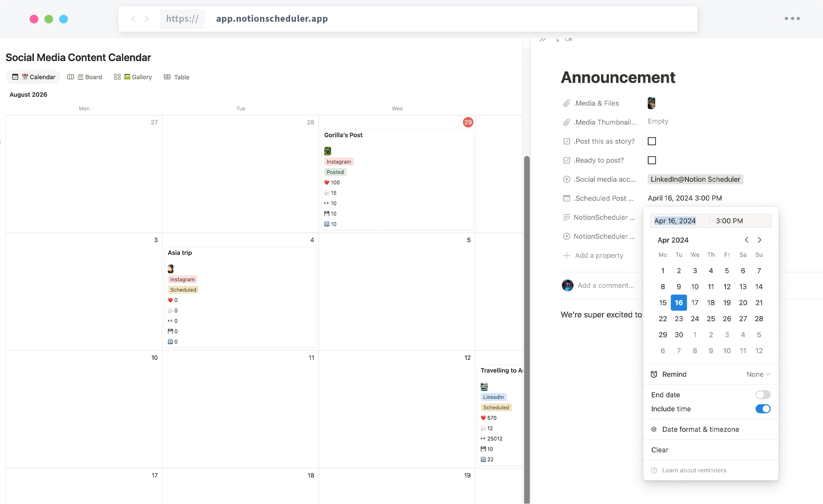Switch to the Calendar view tab
The image size is (823, 504).
34,77
